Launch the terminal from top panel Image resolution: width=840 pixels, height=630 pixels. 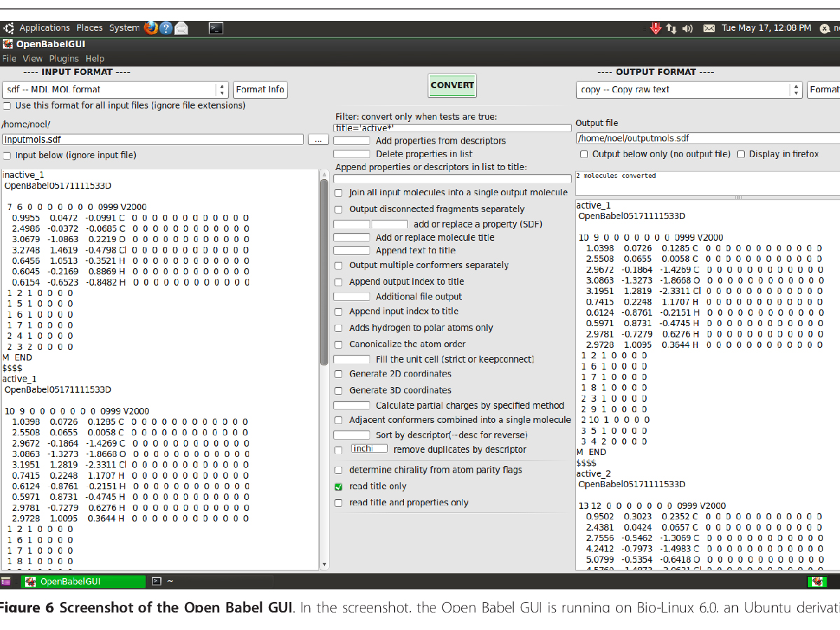pyautogui.click(x=216, y=28)
